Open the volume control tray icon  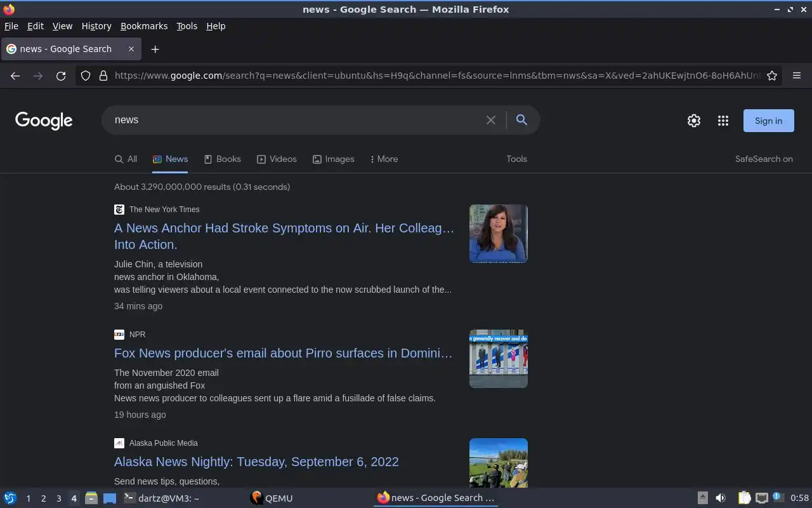click(x=721, y=498)
